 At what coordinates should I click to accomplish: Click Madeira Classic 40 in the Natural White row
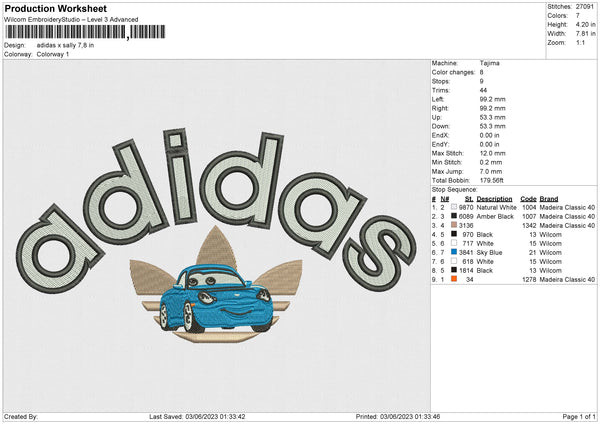[567, 207]
